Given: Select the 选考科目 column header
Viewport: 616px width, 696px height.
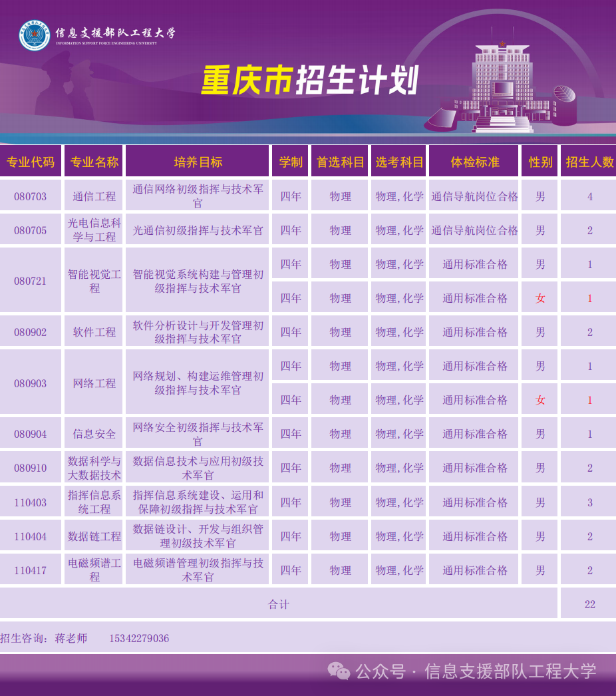Looking at the screenshot, I should coord(399,162).
